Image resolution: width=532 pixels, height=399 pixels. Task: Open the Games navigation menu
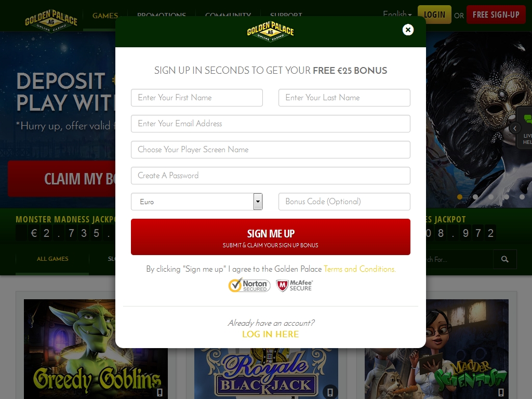coord(105,16)
